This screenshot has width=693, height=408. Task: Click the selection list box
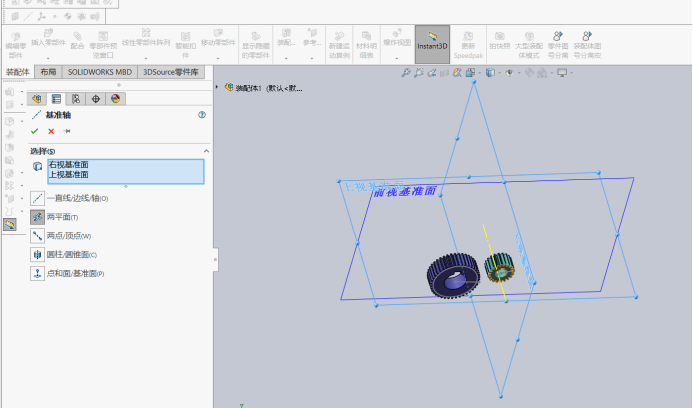126,172
